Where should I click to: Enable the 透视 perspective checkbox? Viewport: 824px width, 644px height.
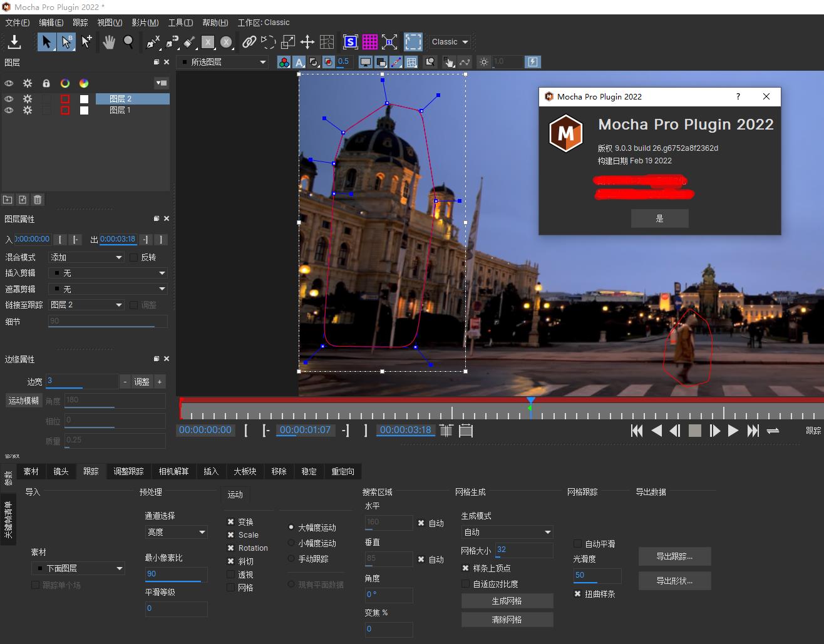pyautogui.click(x=230, y=575)
